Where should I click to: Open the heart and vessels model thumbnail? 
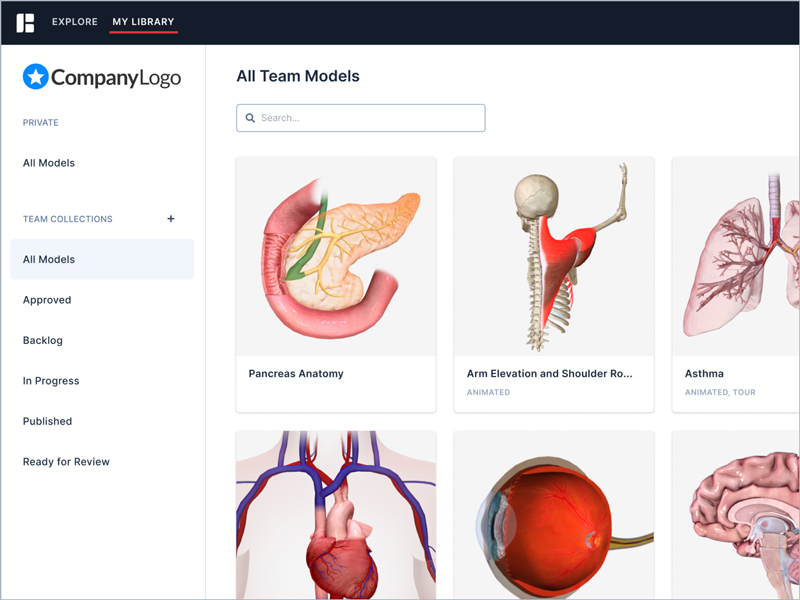coord(336,515)
